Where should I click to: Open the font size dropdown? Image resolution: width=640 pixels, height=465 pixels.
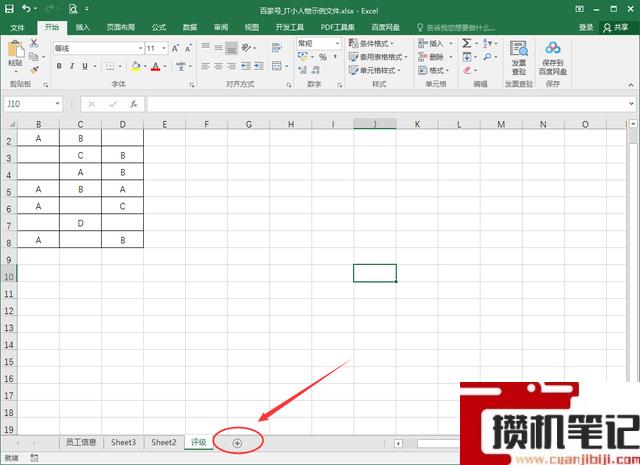164,48
